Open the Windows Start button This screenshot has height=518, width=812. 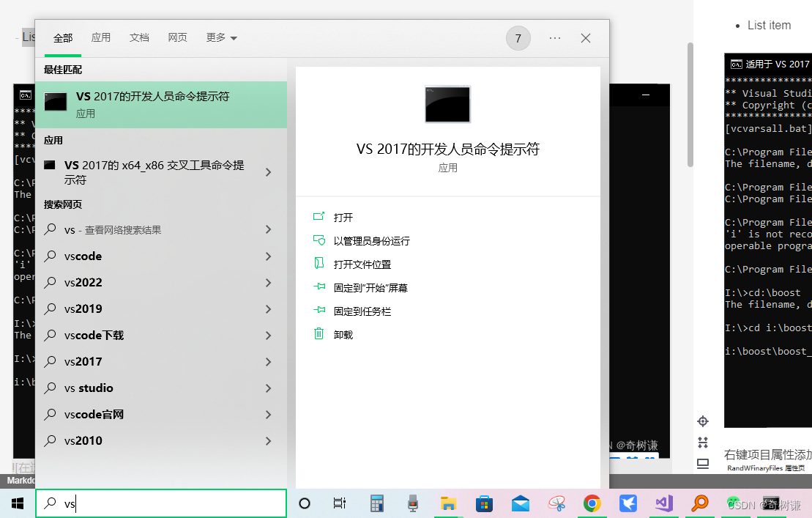tap(18, 503)
